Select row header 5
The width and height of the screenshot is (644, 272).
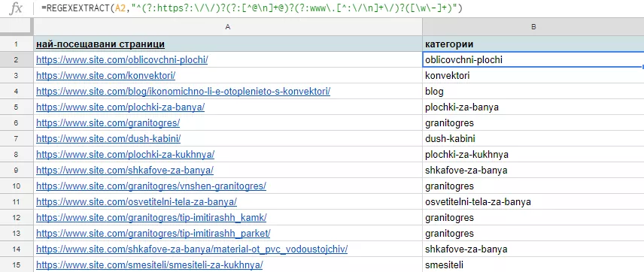16,107
